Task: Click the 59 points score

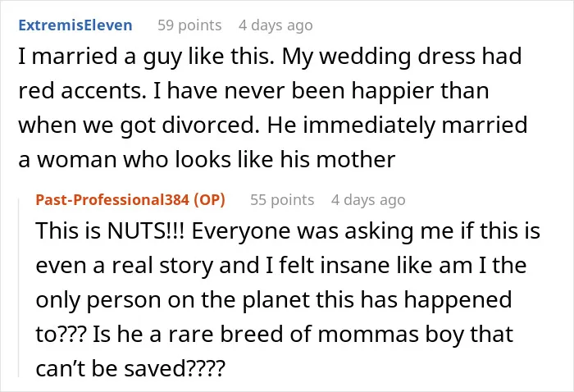Action: [189, 25]
